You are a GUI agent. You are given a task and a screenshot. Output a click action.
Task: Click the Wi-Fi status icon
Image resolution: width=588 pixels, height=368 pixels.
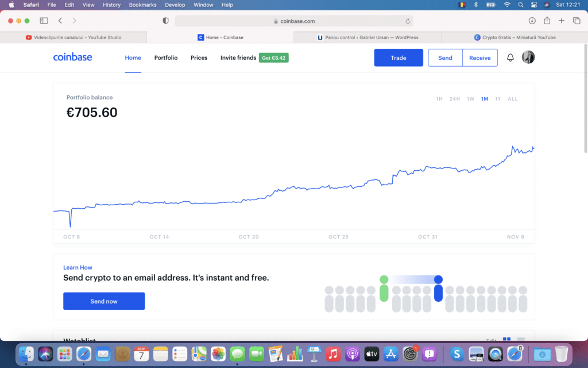(507, 5)
